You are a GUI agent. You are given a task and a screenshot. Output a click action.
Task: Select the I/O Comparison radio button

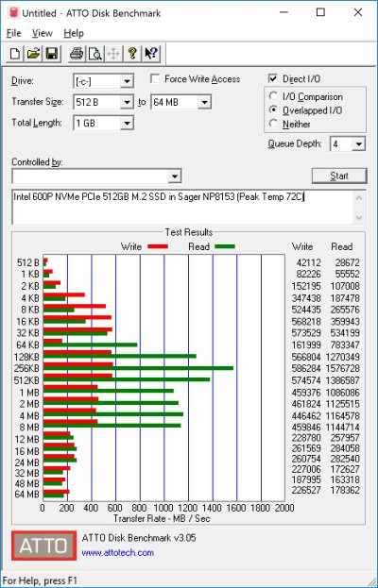[x=273, y=96]
